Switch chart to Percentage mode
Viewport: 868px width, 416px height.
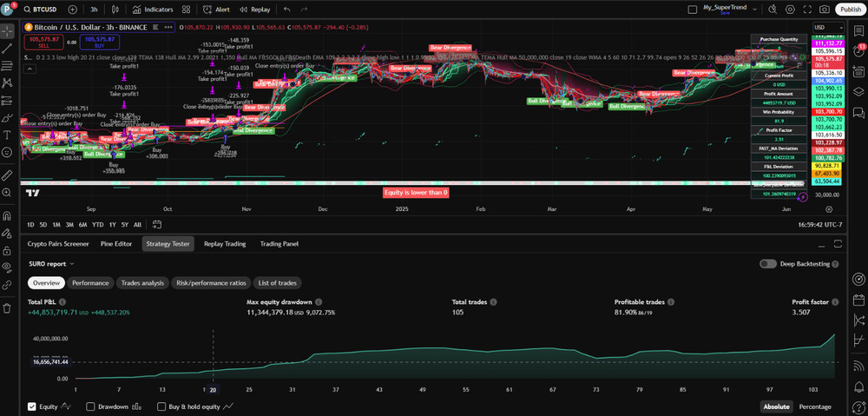point(815,406)
